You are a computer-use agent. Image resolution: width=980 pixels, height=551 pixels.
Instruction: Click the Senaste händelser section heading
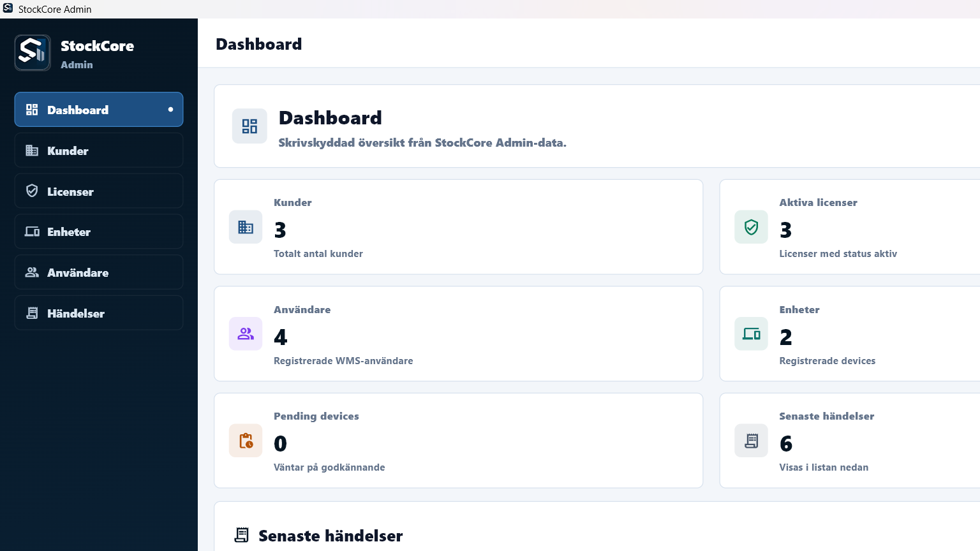[330, 536]
